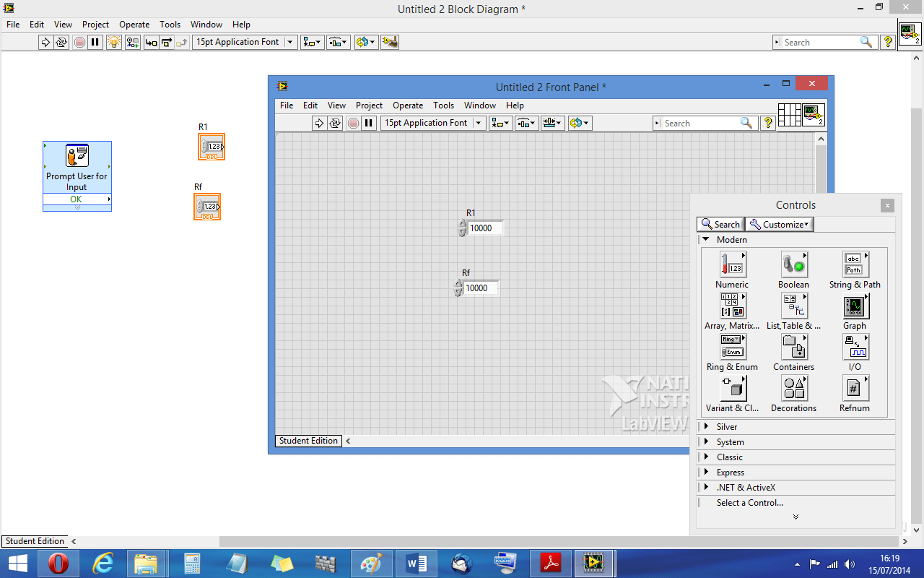Image resolution: width=924 pixels, height=578 pixels.
Task: Show Context Help in Block Diagram
Action: click(888, 43)
